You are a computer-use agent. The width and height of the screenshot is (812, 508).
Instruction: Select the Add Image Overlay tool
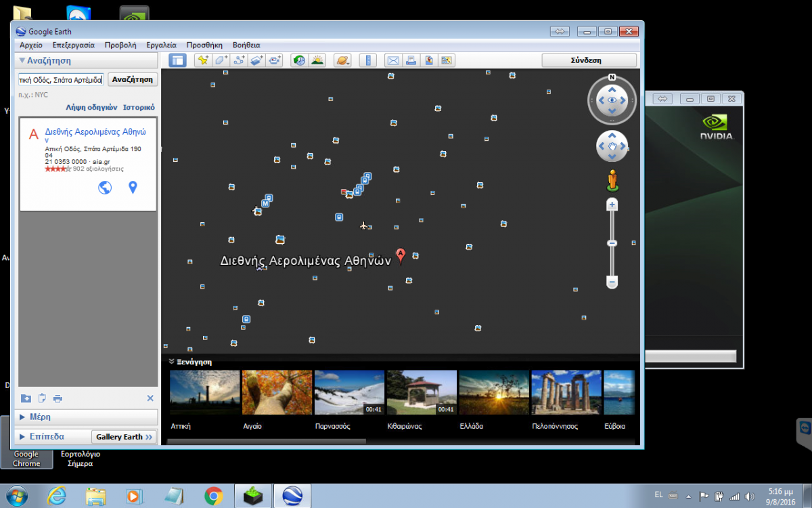(256, 60)
